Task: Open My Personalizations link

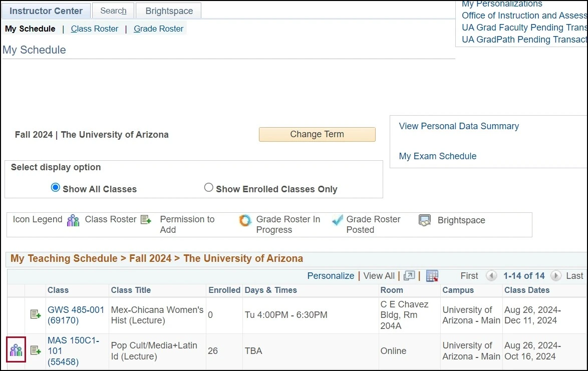Action: tap(502, 4)
